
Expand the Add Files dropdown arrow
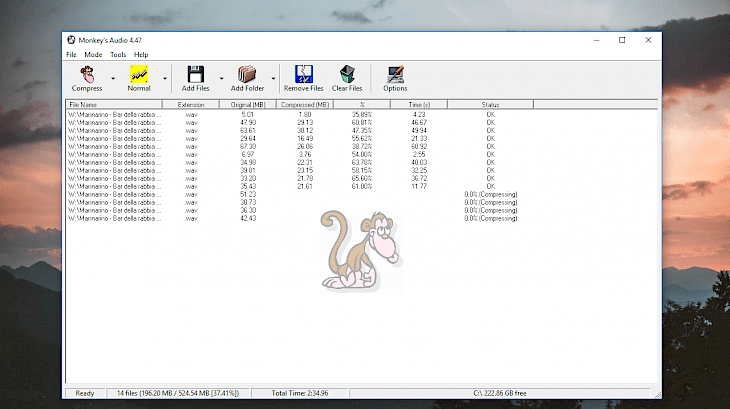coord(221,79)
